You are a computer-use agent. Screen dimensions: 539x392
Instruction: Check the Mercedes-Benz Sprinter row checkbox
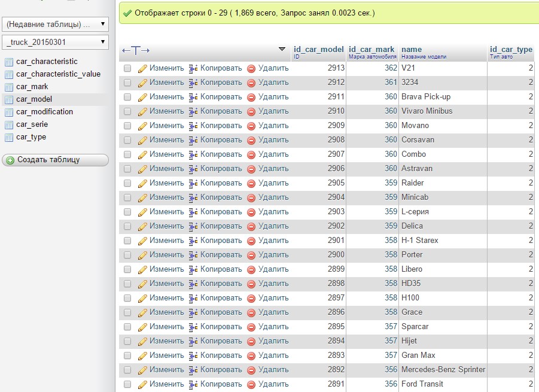127,370
